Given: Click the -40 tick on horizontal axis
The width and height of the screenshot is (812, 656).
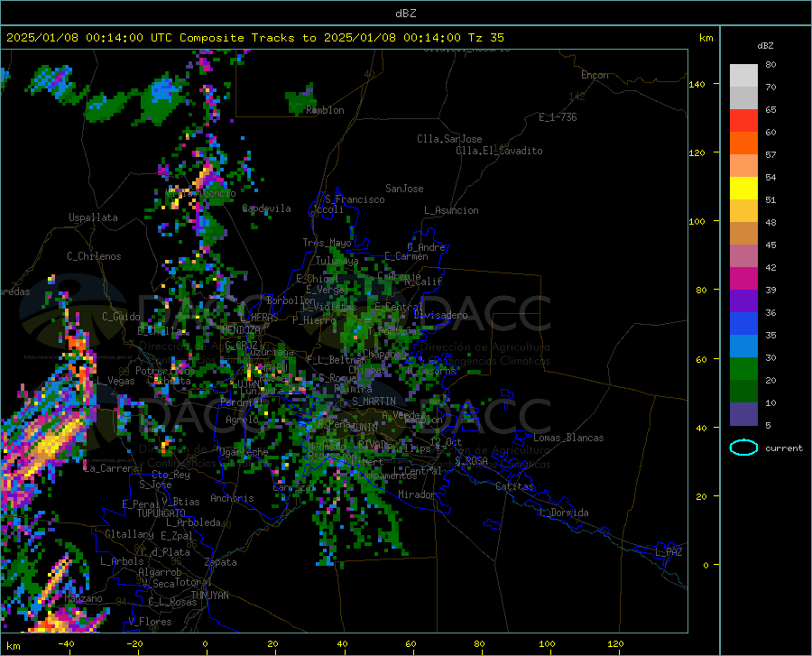Looking at the screenshot, I should (66, 644).
